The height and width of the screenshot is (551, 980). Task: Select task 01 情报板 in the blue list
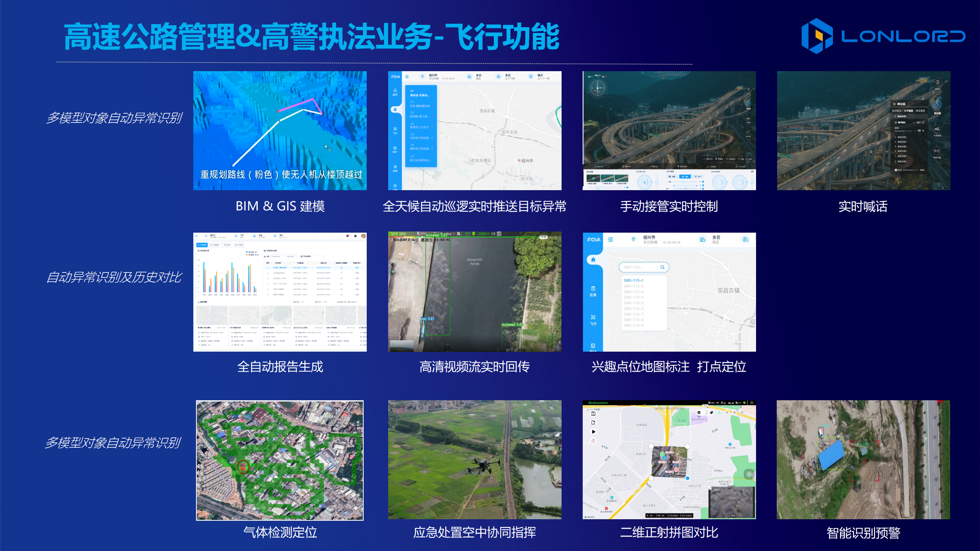coord(420,93)
